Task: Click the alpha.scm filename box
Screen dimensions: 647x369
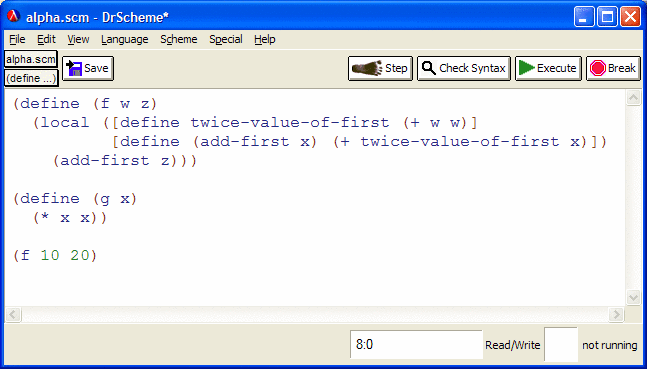Action: [x=31, y=59]
